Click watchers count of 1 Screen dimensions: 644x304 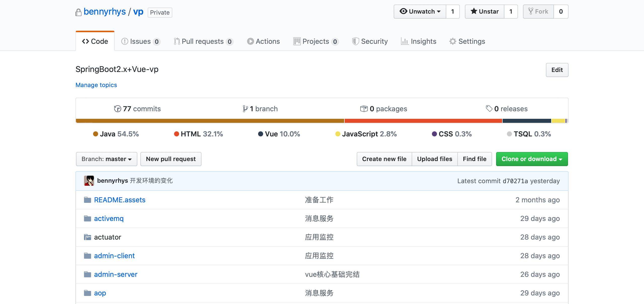click(x=453, y=12)
